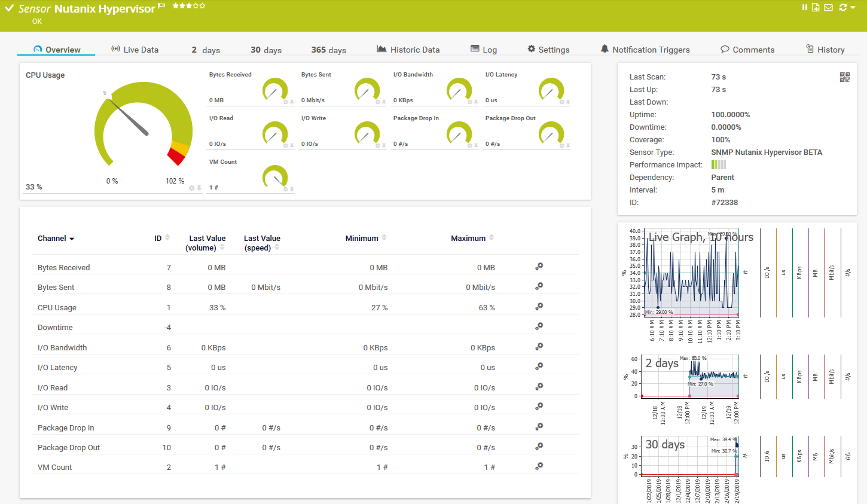This screenshot has width=867, height=504.
Task: Click gear icon on VM Count gauge
Action: tap(285, 190)
